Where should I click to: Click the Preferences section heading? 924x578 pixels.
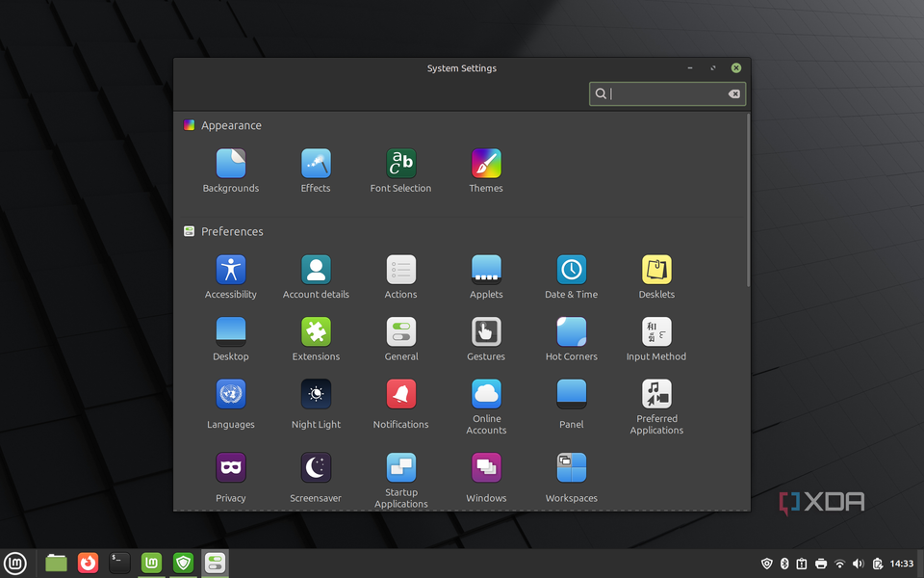coord(232,231)
